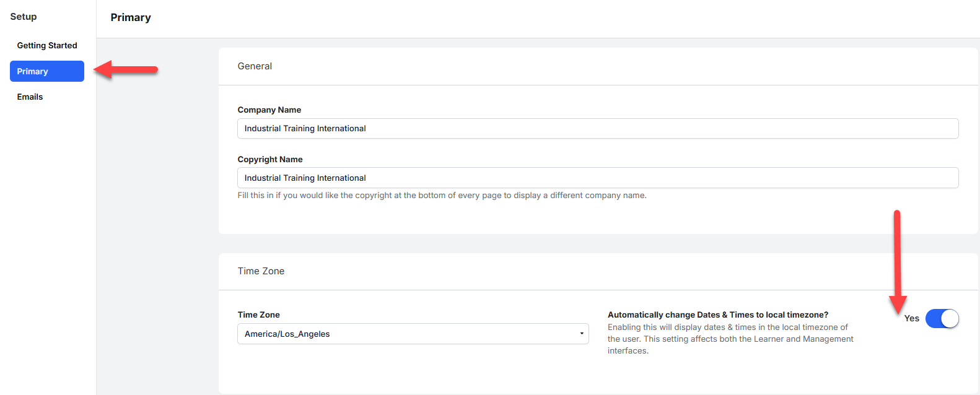Click the Time Zone field label
The width and height of the screenshot is (980, 395).
pos(259,315)
